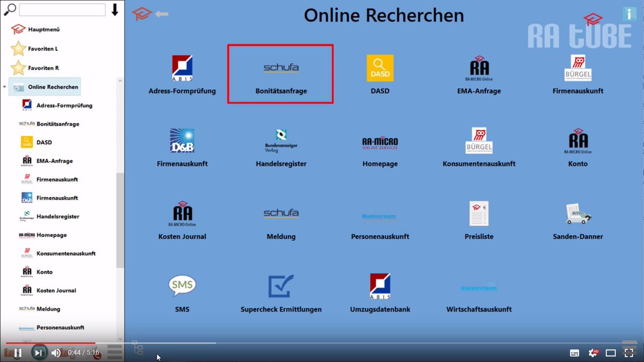Open the SMS speech-bubble tile
This screenshot has height=362, width=644.
(x=182, y=293)
